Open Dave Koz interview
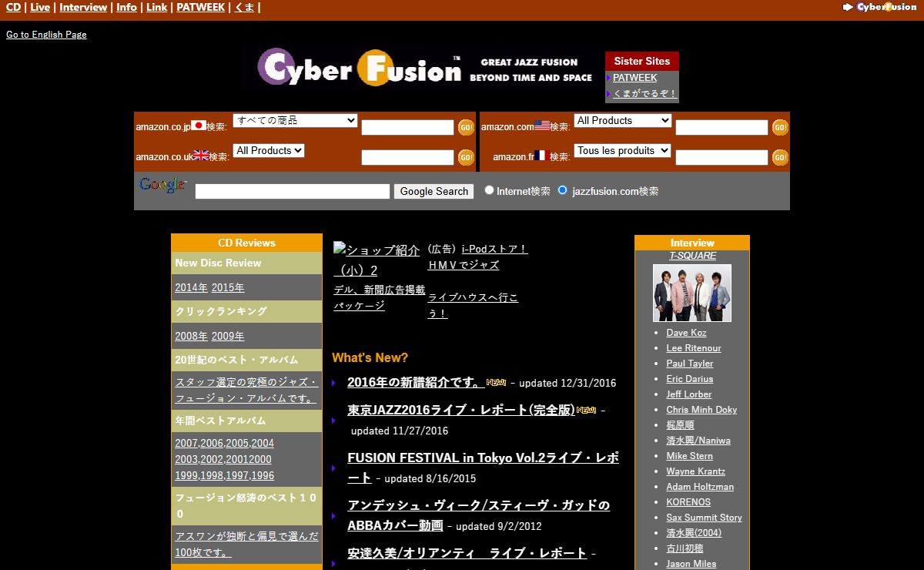The width and height of the screenshot is (924, 570). 686,333
